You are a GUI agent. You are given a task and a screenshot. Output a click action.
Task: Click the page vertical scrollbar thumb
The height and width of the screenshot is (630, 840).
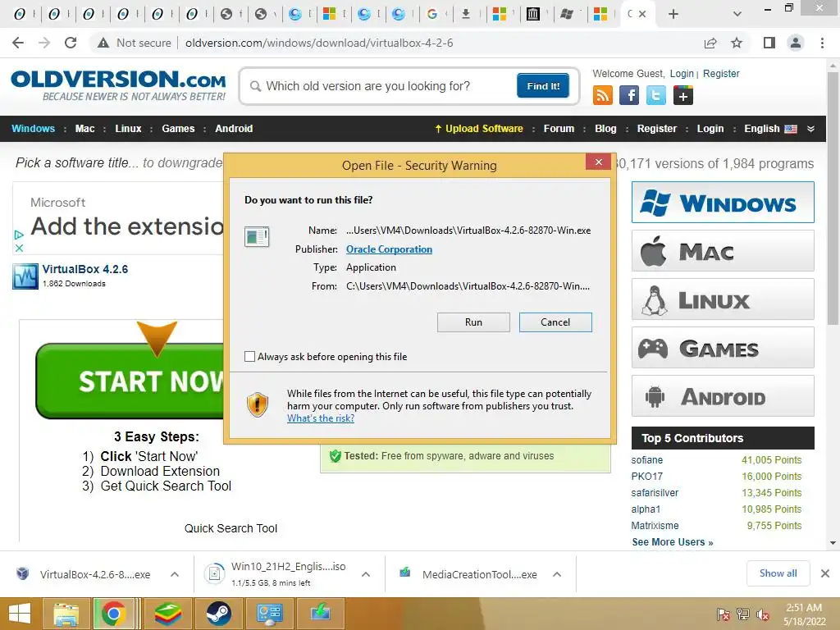click(833, 199)
